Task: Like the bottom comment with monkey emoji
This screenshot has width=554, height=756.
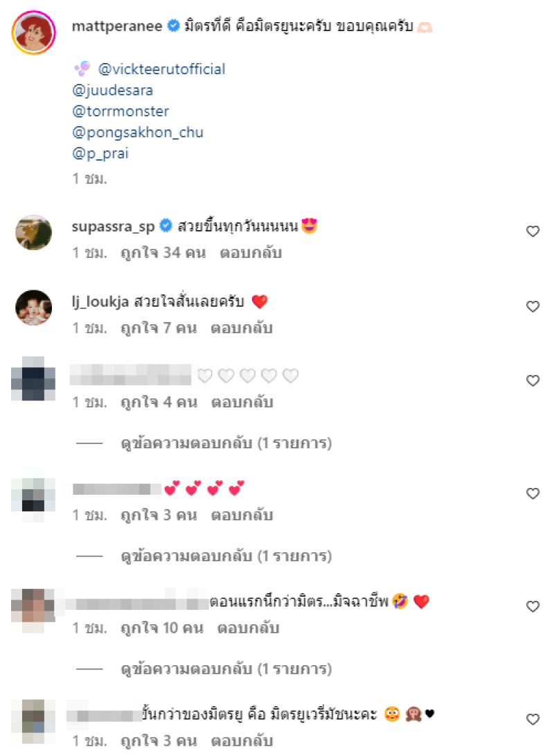Action: coord(533,719)
